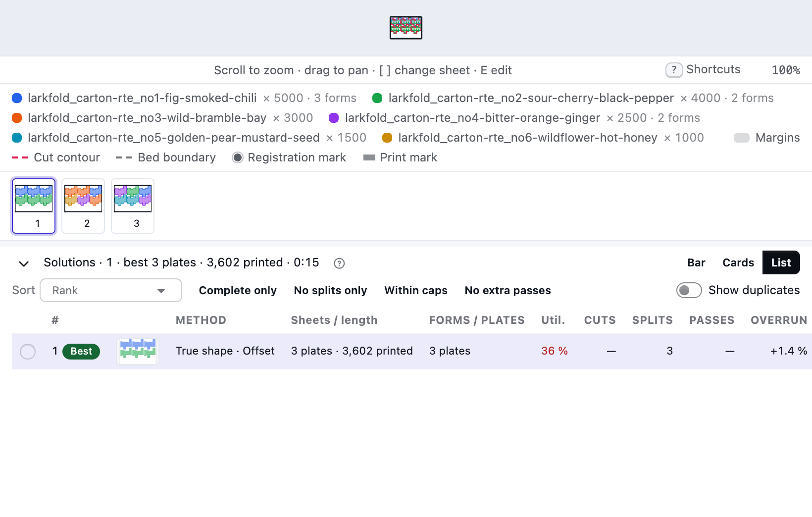Select sheet 3 thumbnail
This screenshot has height=517, width=812.
[133, 206]
